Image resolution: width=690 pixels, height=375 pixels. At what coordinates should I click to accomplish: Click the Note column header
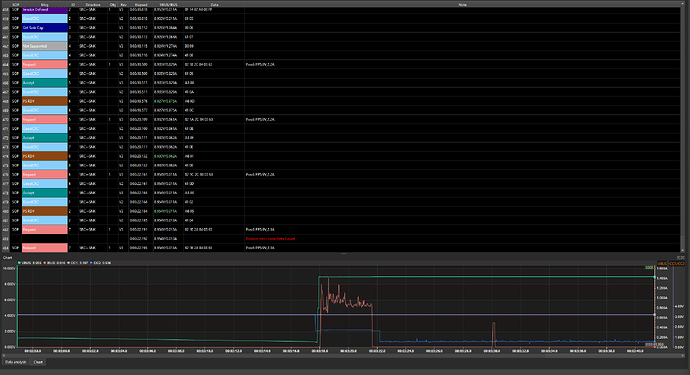[462, 4]
